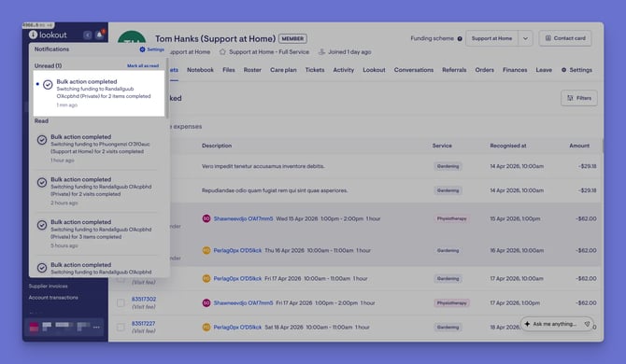Click the MEMBER badge next to Tom Hanks
This screenshot has width=626, height=364.
[292, 38]
